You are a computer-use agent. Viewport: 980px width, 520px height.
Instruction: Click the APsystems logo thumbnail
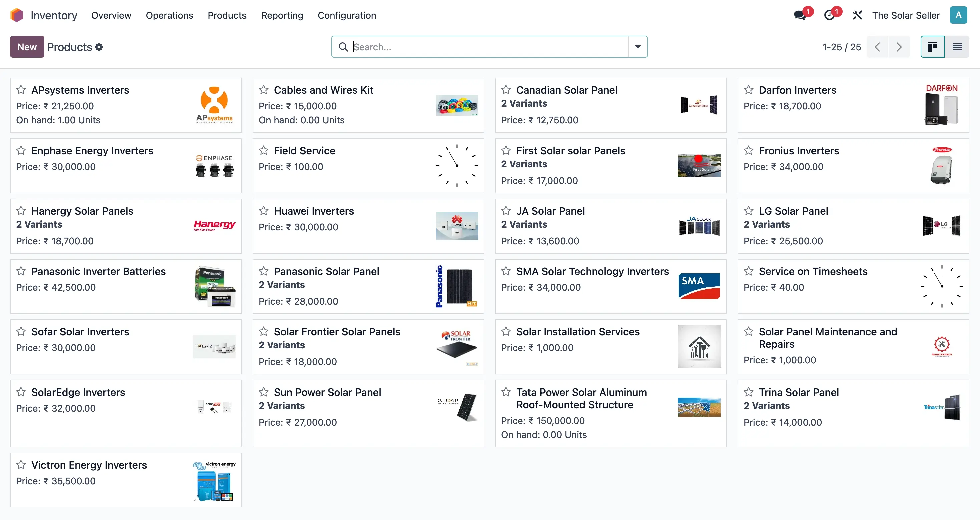214,105
